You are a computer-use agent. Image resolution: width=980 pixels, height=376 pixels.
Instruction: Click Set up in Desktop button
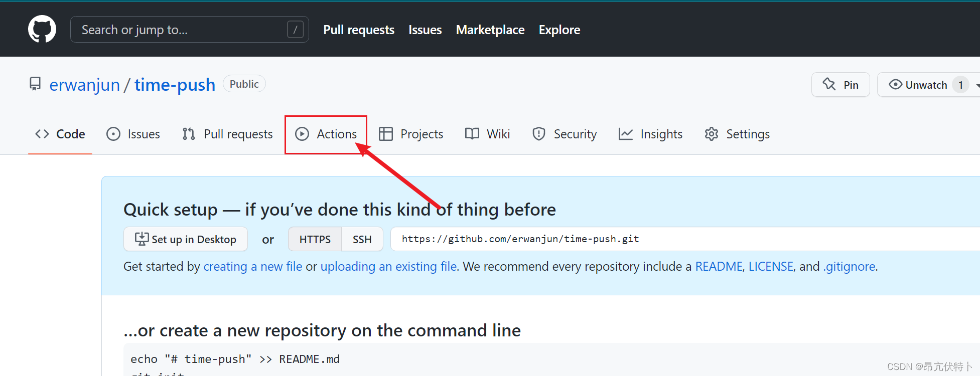186,239
